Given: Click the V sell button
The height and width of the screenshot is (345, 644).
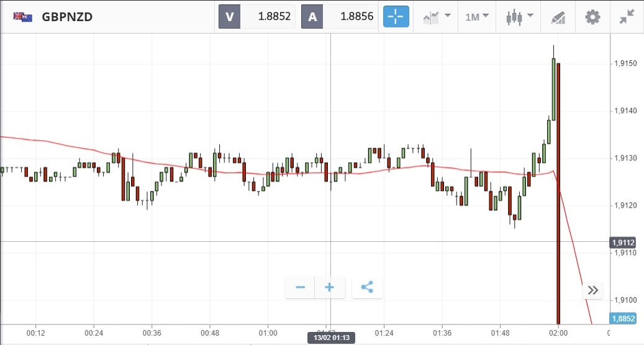Looking at the screenshot, I should (x=229, y=17).
